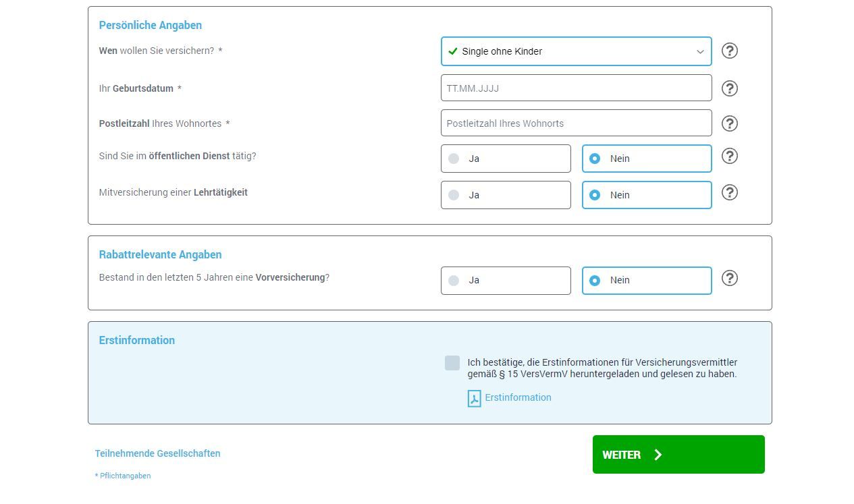Click the Geburtsdatum input field
Screen dimensions: 854x504
click(x=576, y=88)
